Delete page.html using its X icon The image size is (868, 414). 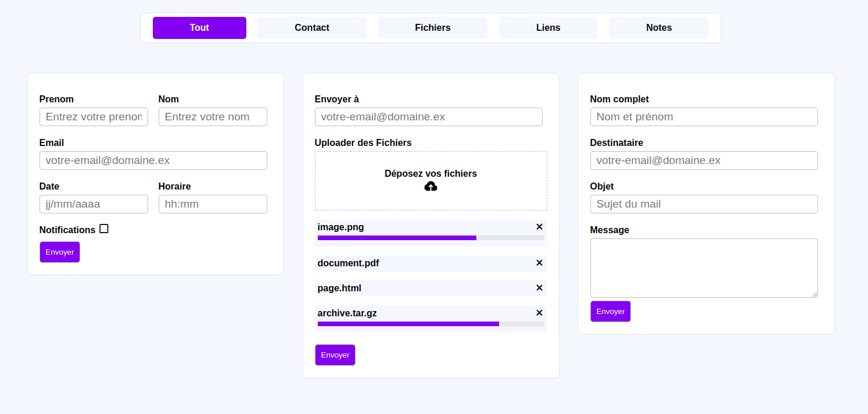[x=539, y=288]
